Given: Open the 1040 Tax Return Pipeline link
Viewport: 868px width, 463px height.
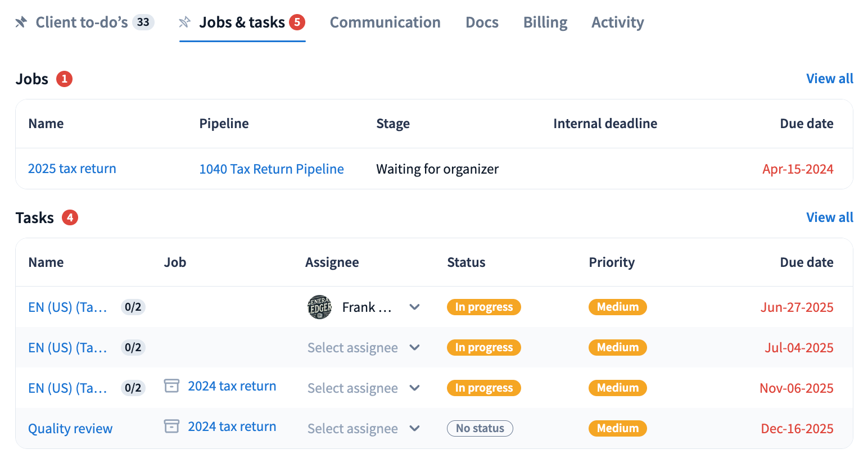Looking at the screenshot, I should (272, 169).
